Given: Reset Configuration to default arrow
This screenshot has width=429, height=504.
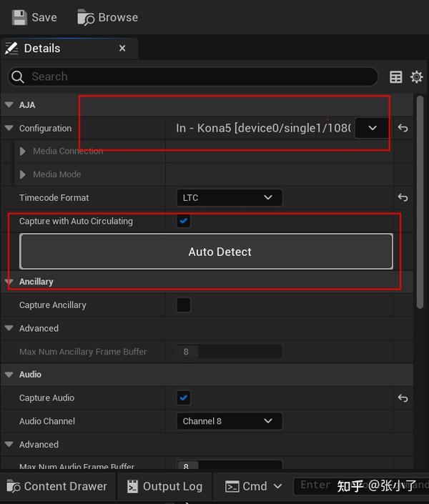Looking at the screenshot, I should point(403,129).
